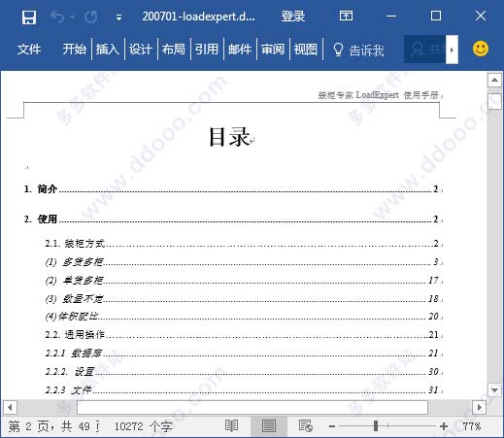
Task: Click the zoom slider handle
Action: pyautogui.click(x=376, y=426)
